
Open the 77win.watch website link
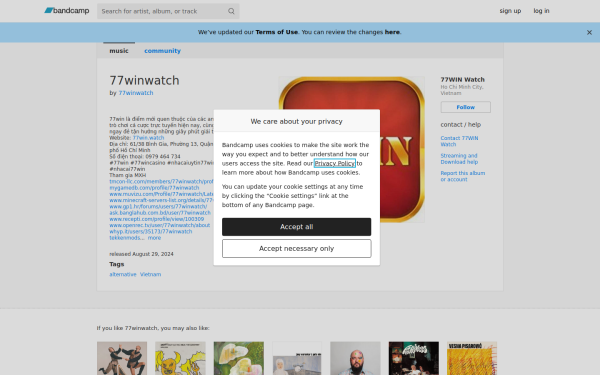click(148, 138)
